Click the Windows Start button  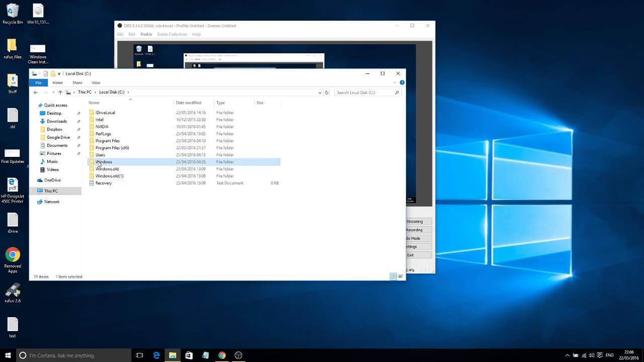(8, 355)
